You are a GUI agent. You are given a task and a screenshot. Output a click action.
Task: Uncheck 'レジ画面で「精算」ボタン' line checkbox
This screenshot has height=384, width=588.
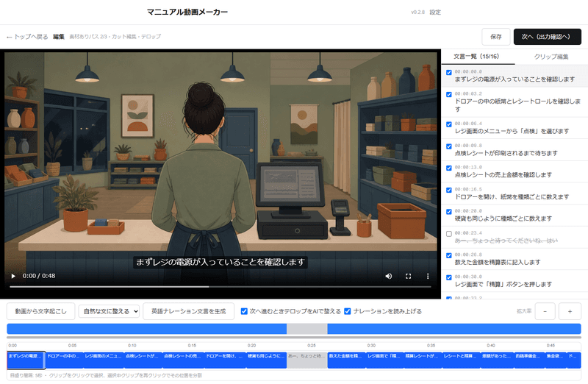(x=449, y=278)
